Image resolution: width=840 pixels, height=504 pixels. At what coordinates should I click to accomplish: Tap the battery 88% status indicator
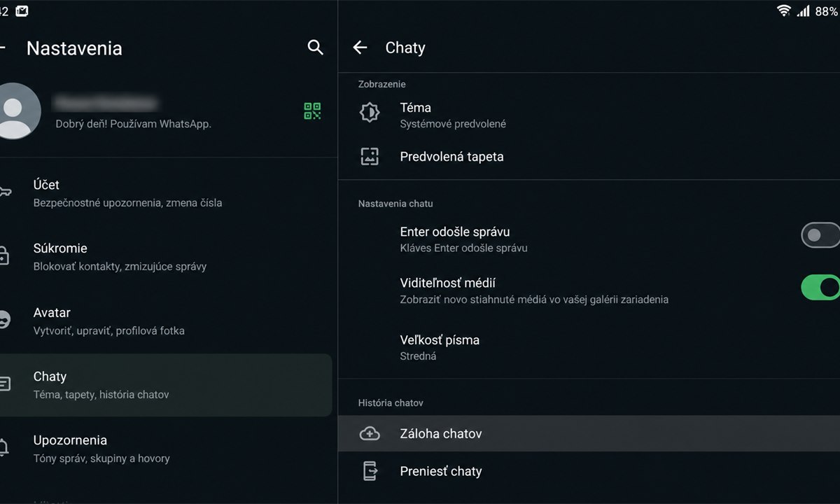[826, 11]
